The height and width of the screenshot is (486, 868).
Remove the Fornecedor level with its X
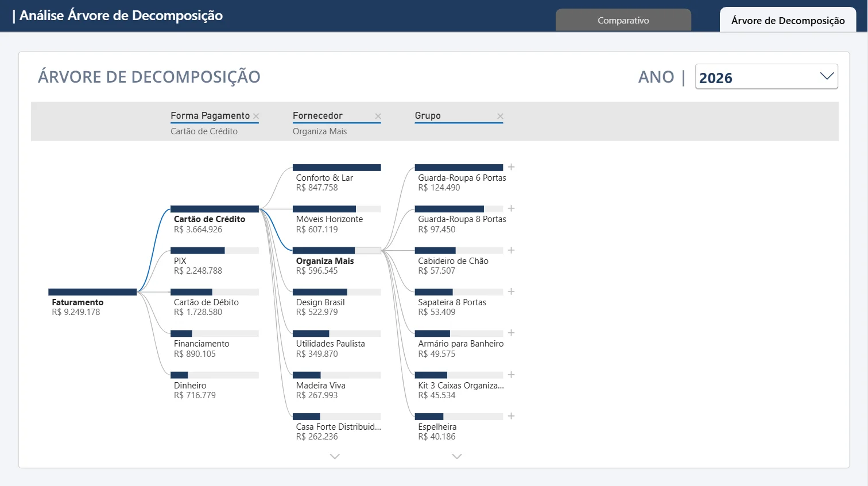click(x=378, y=116)
